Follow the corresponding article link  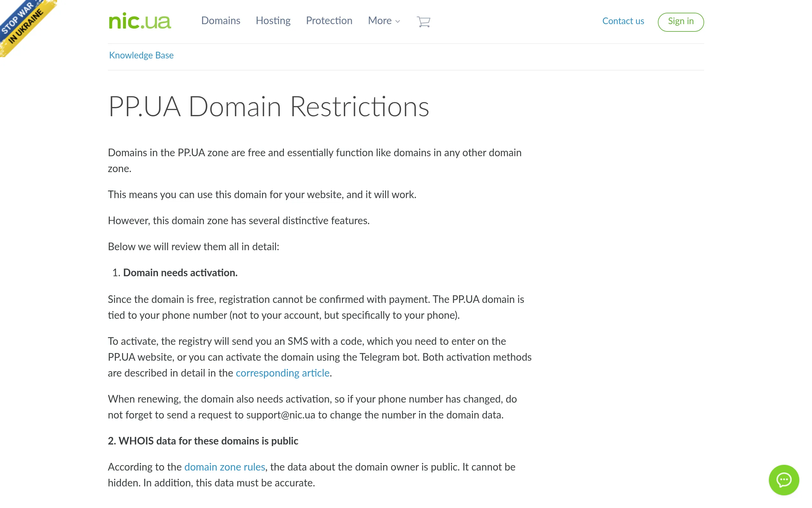(283, 373)
